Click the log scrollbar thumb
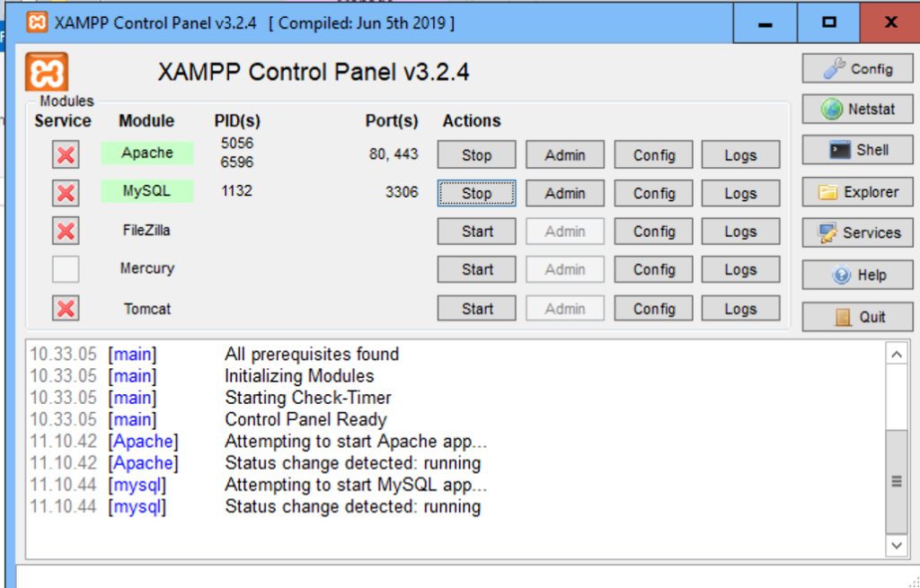 [897, 480]
